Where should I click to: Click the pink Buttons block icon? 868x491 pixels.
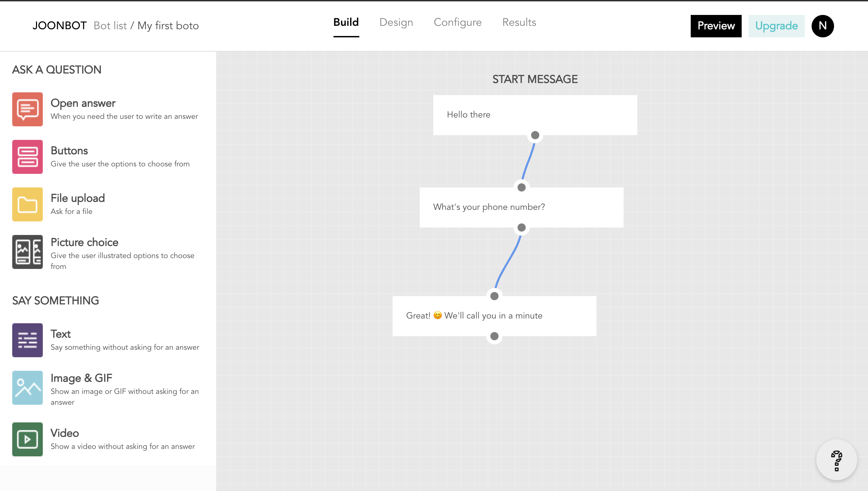28,157
